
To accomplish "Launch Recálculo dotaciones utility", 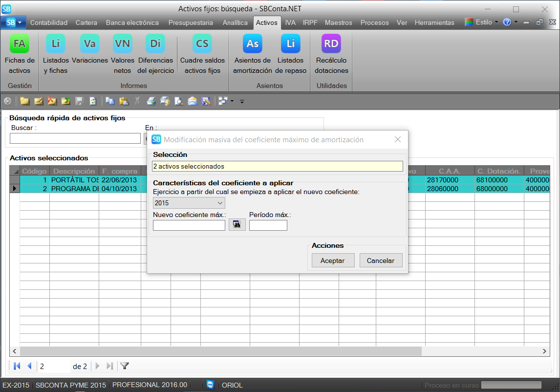I will [331, 44].
